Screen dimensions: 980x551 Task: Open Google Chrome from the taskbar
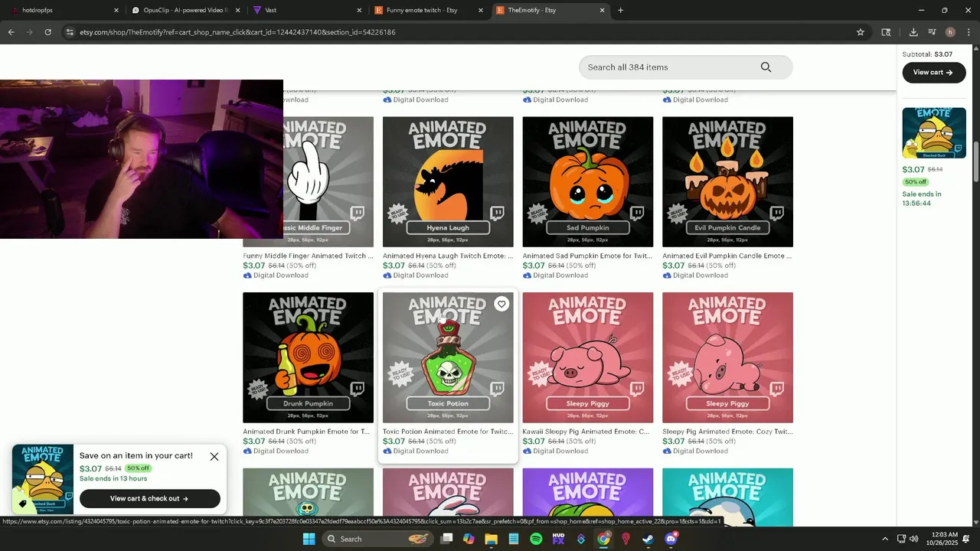tap(603, 539)
